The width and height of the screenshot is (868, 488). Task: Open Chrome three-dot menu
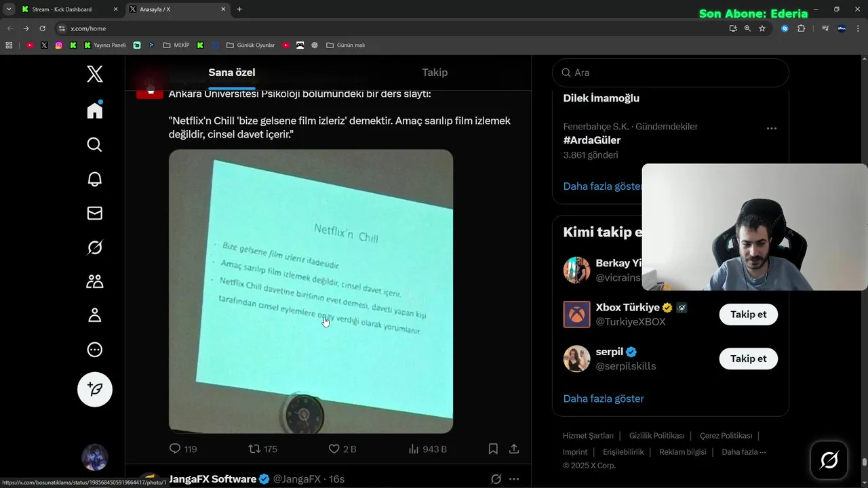click(859, 28)
